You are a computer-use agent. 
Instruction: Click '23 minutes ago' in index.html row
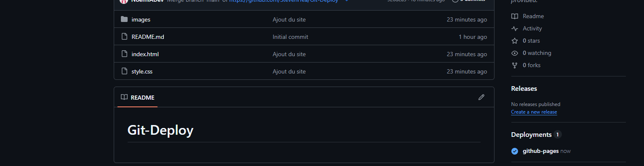coord(467,54)
